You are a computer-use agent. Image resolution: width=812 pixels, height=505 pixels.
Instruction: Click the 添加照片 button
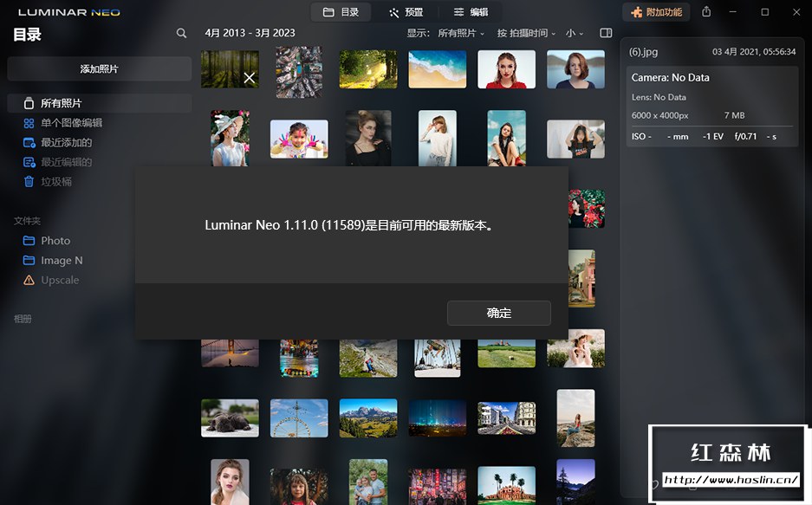[x=100, y=68]
